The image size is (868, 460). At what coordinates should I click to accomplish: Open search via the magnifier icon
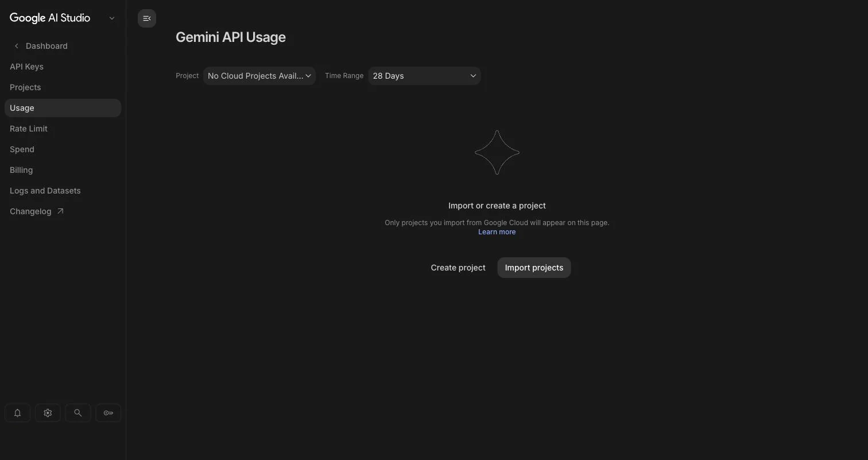point(78,413)
